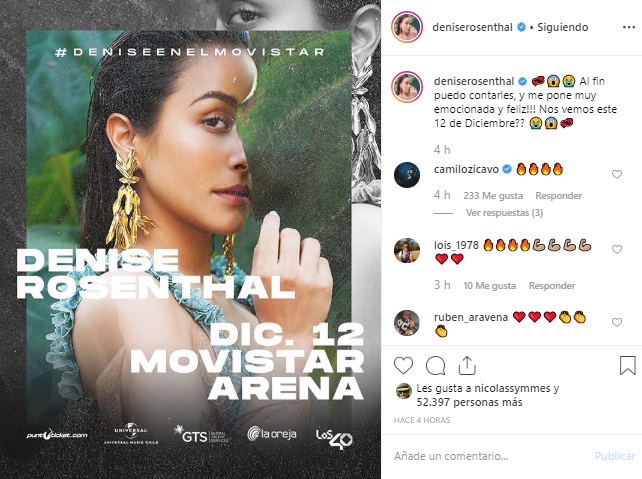Click Responder under lois_1978's comment
Screen dimensions: 642x479
click(552, 285)
